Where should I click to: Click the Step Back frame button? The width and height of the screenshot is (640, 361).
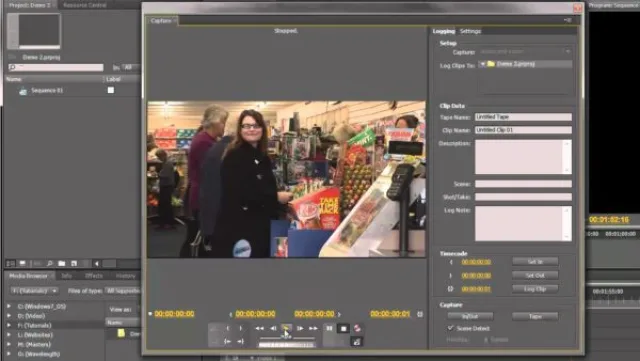click(x=273, y=328)
